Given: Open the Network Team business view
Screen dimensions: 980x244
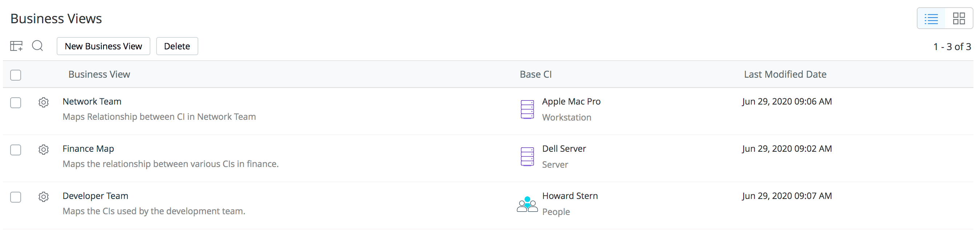Looking at the screenshot, I should 92,101.
